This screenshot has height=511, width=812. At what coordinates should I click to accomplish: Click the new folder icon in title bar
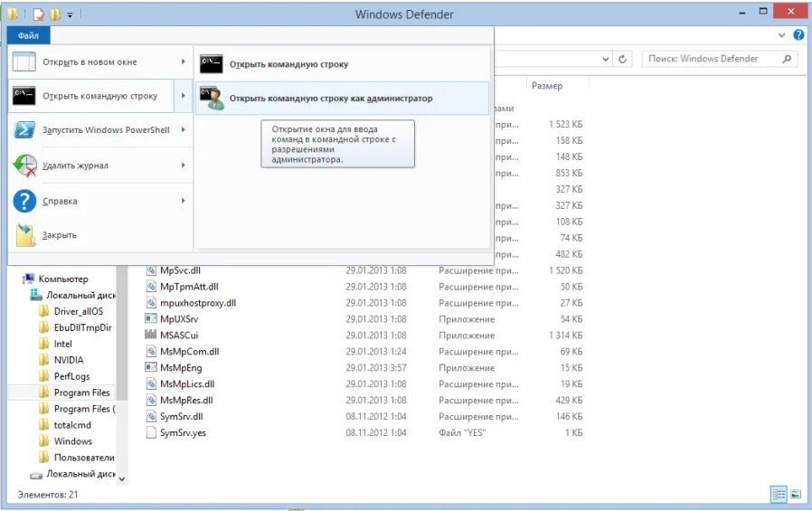(55, 14)
